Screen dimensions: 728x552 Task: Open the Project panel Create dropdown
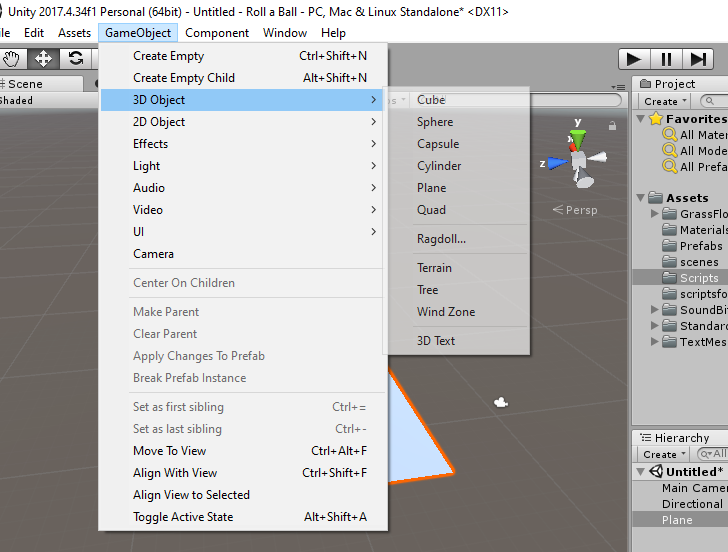click(665, 101)
